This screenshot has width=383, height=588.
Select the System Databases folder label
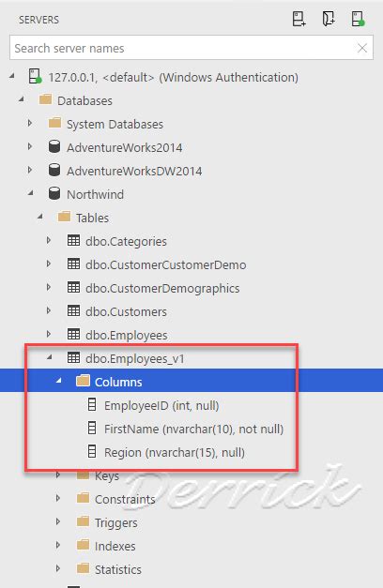(115, 124)
